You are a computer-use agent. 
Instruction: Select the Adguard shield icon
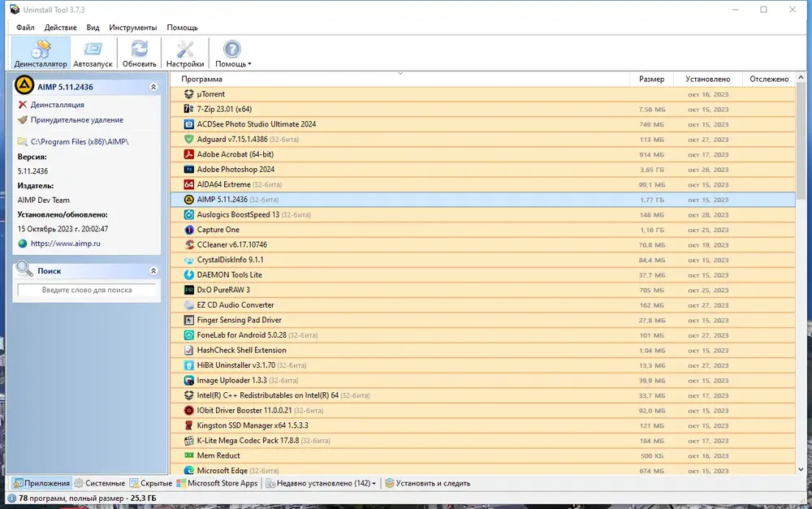pos(189,140)
